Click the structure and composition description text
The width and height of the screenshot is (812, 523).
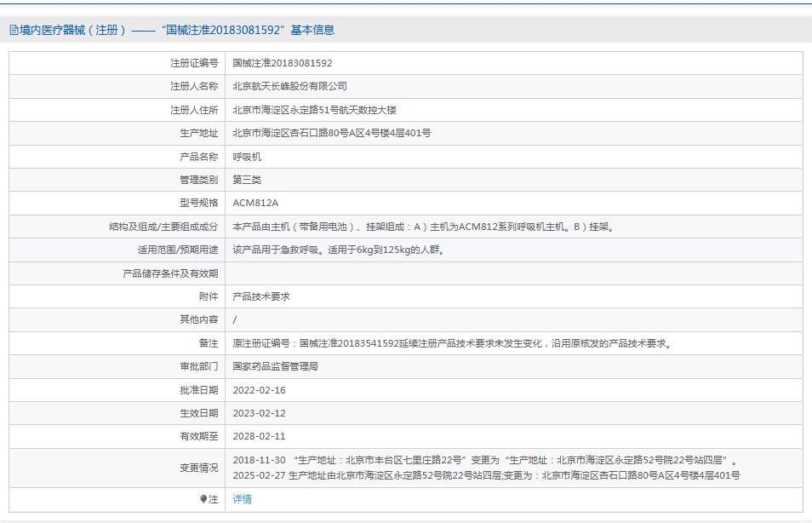[423, 227]
